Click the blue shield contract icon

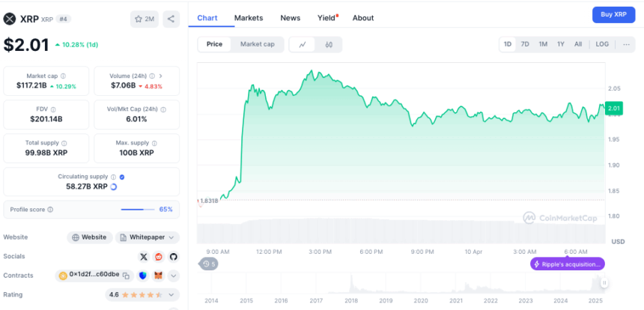[142, 276]
